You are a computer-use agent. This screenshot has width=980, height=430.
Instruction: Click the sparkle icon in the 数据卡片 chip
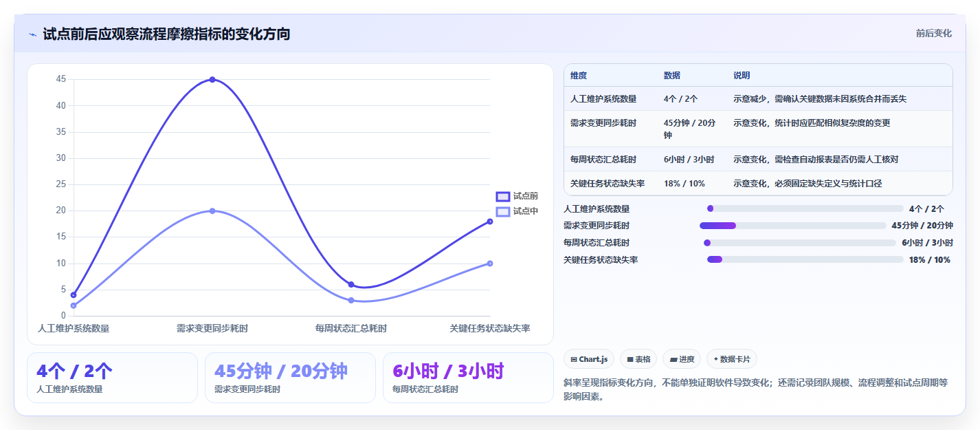pos(715,359)
